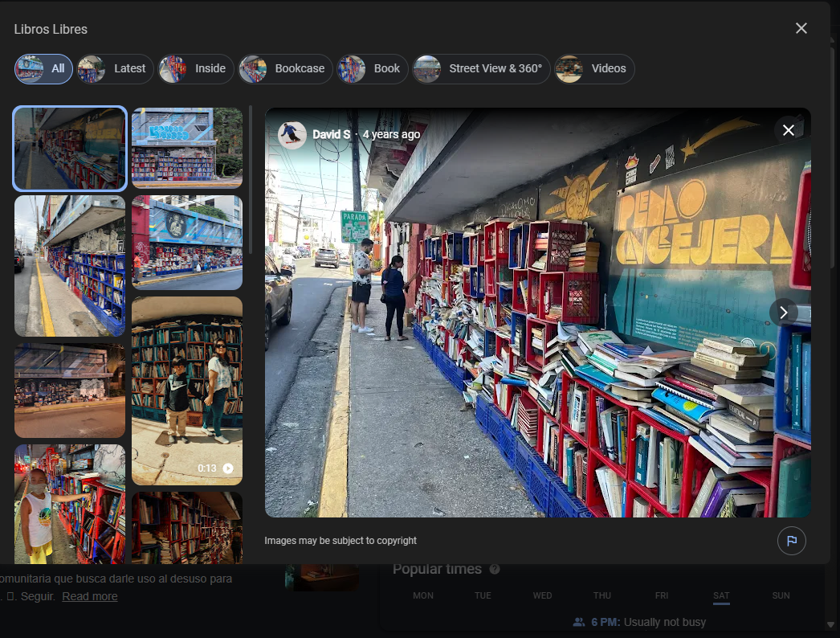Report photo using the flag icon
This screenshot has height=638, width=840.
pyautogui.click(x=791, y=541)
